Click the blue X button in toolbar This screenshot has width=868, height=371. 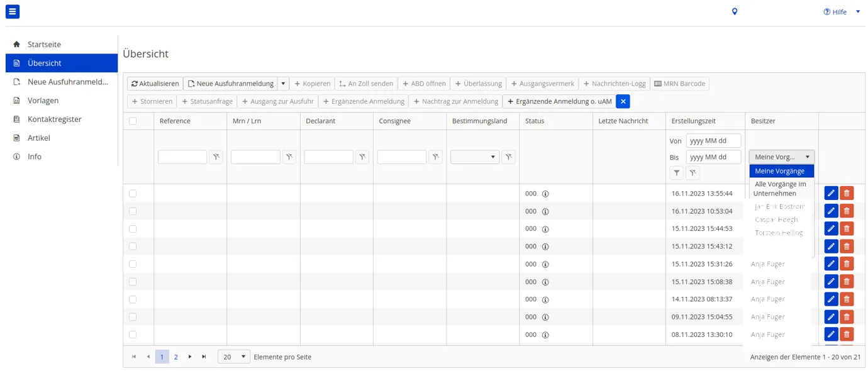click(x=623, y=101)
